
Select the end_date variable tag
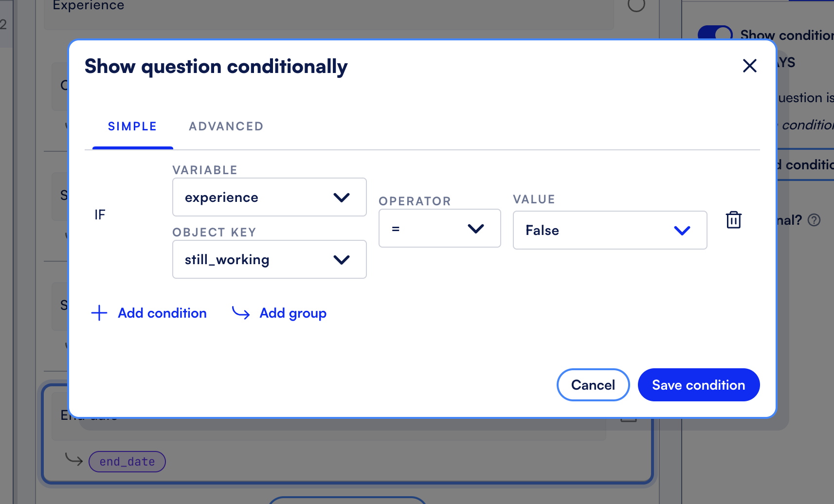(127, 462)
